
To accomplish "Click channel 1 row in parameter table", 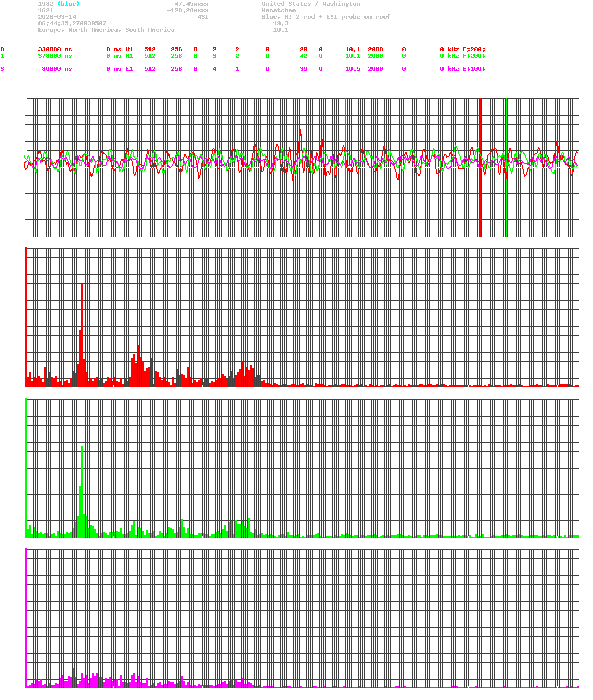I will (x=162, y=56).
